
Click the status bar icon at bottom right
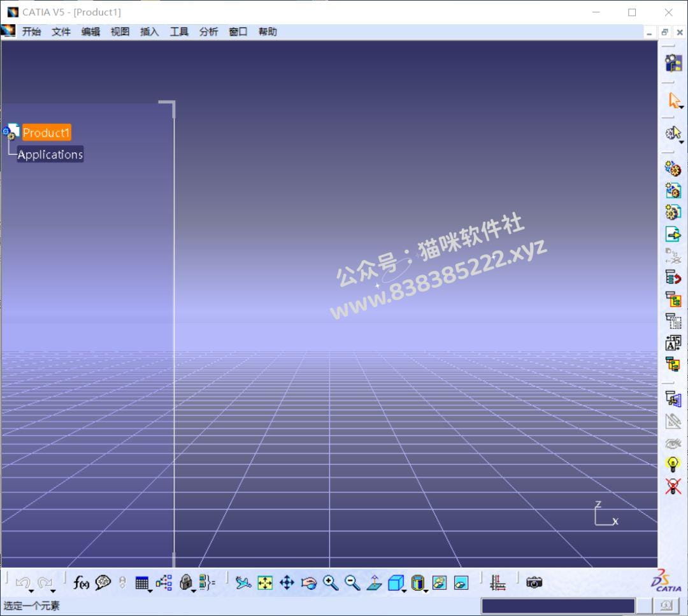666,606
